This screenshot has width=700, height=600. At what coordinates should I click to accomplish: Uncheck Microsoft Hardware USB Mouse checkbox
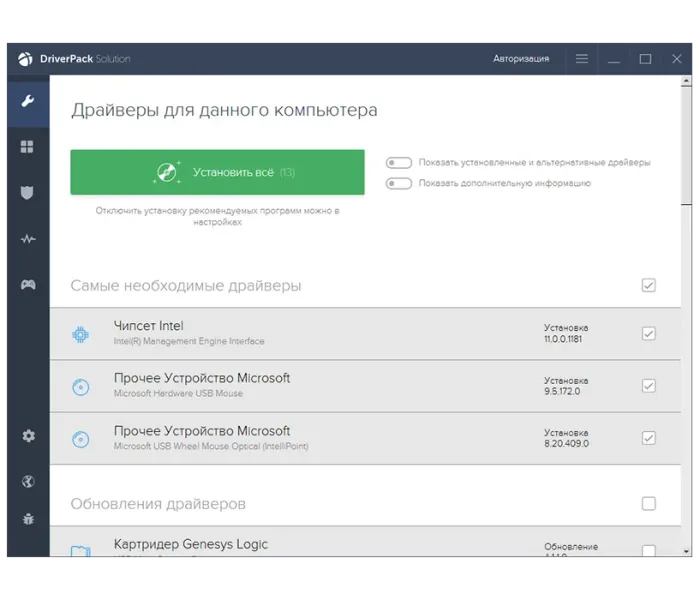648,386
